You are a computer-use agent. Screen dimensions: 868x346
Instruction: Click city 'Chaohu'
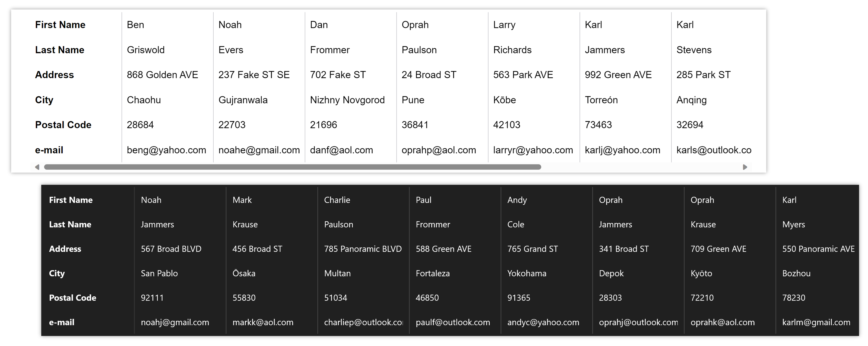pyautogui.click(x=144, y=100)
